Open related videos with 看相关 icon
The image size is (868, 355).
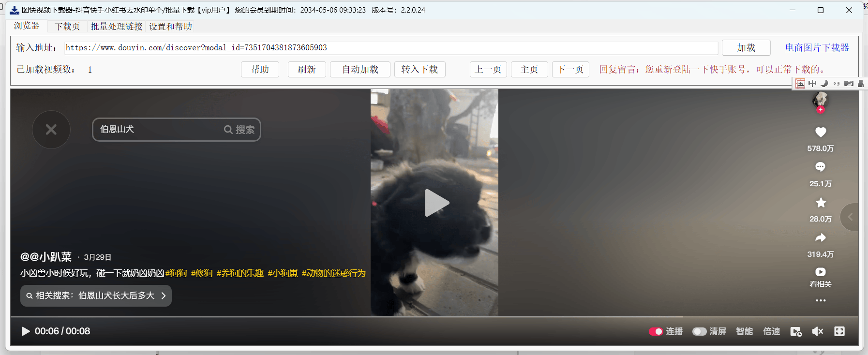tap(821, 272)
